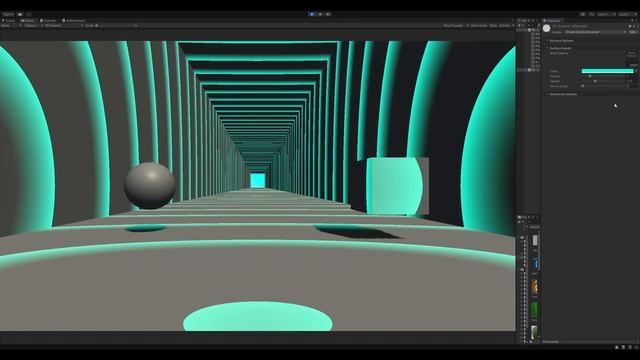This screenshot has height=360, width=640.
Task: Click the search icon in top toolbar
Action: click(591, 14)
